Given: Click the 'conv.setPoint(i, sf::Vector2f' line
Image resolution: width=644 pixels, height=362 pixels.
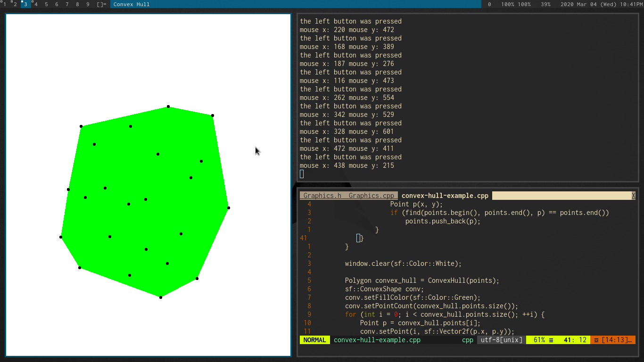Looking at the screenshot, I should tap(438, 331).
